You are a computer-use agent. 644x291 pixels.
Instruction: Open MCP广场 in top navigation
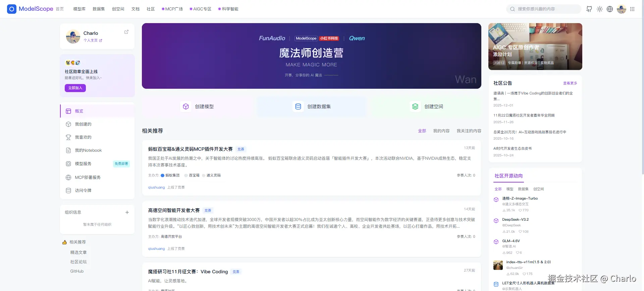172,9
